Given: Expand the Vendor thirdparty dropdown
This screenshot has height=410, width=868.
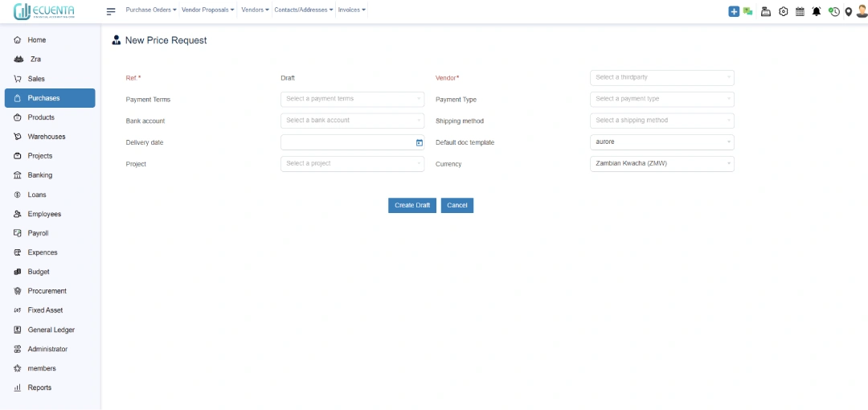Looking at the screenshot, I should coord(662,77).
